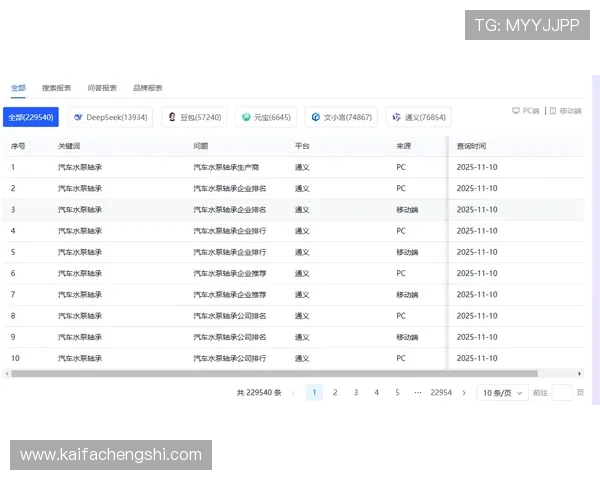Click date 2025-11-10 in row 1
Screen dimensions: 600x480
click(477, 167)
